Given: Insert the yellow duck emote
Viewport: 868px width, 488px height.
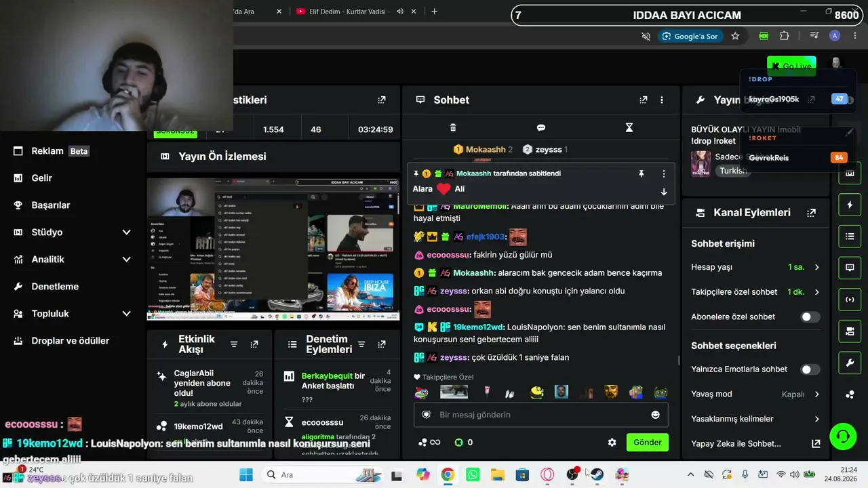Looking at the screenshot, I should click(537, 392).
